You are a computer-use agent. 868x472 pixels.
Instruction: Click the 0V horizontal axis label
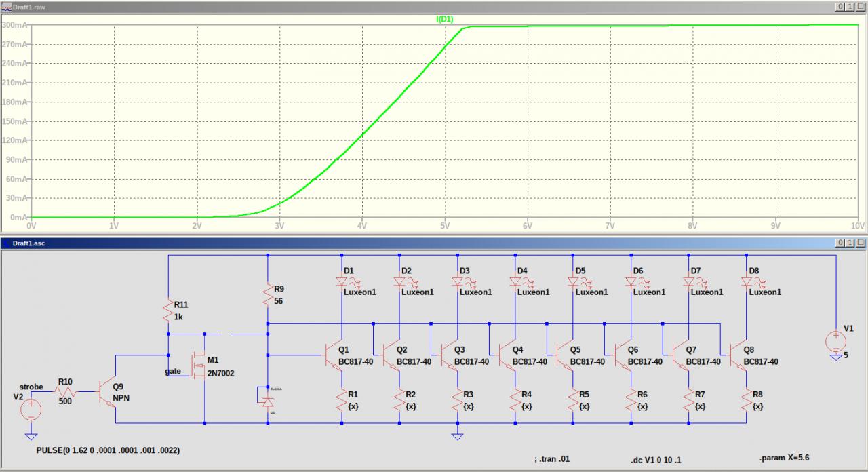point(31,225)
